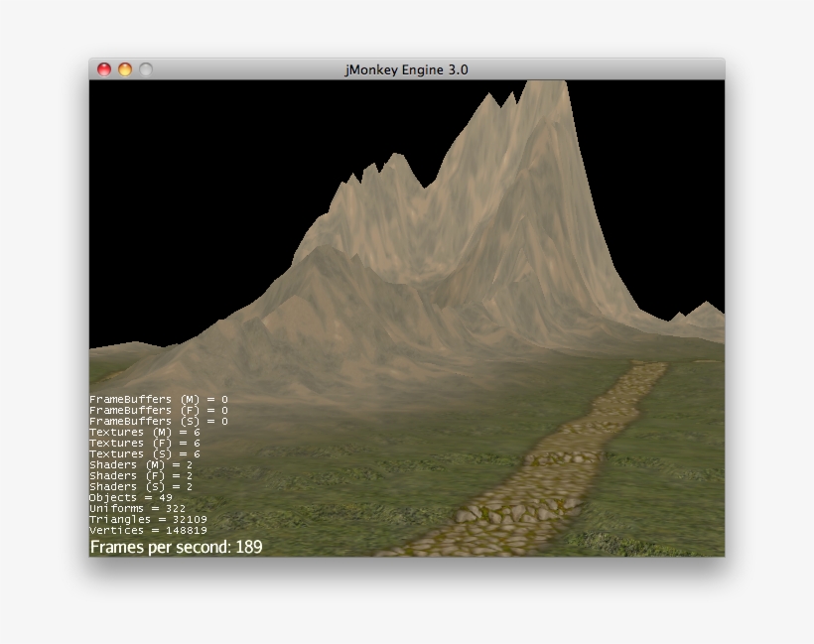
Task: Click the Frames per second counter
Action: 175,545
